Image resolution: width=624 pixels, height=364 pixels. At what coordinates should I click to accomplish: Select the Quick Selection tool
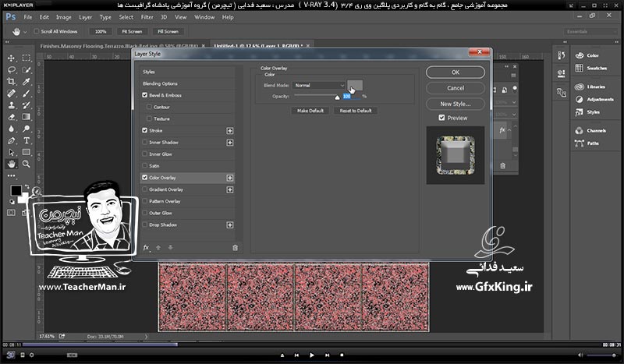pyautogui.click(x=27, y=70)
